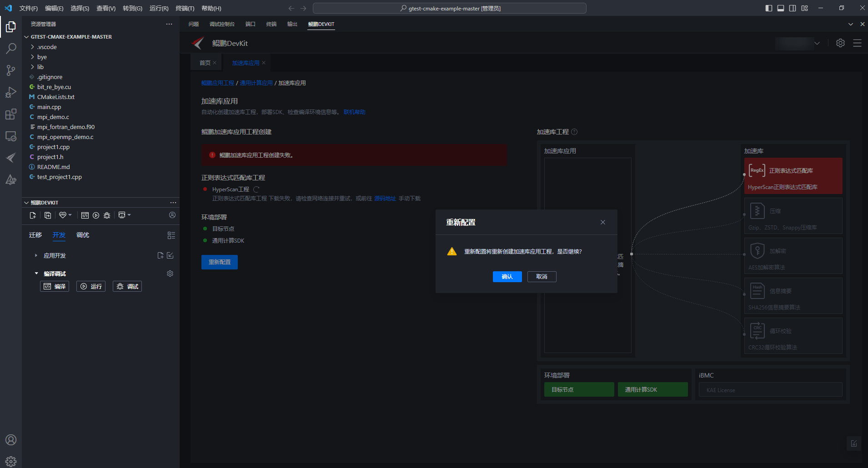Screen dimensions: 868x468
Task: Open hamburger menu in DevKit header
Action: (857, 43)
